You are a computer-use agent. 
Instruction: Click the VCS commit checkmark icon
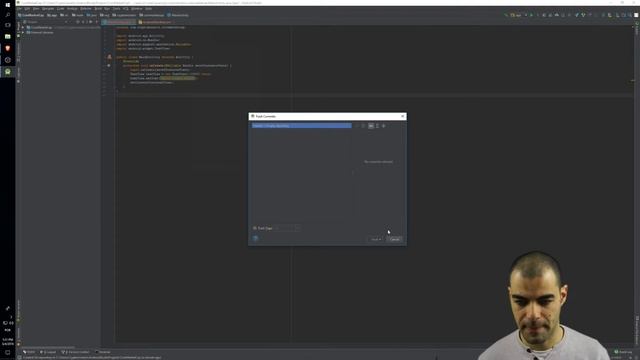point(583,15)
